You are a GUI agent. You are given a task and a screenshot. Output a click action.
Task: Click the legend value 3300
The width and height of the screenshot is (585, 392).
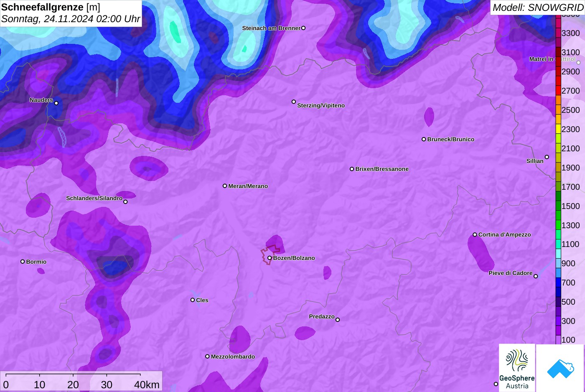(570, 33)
